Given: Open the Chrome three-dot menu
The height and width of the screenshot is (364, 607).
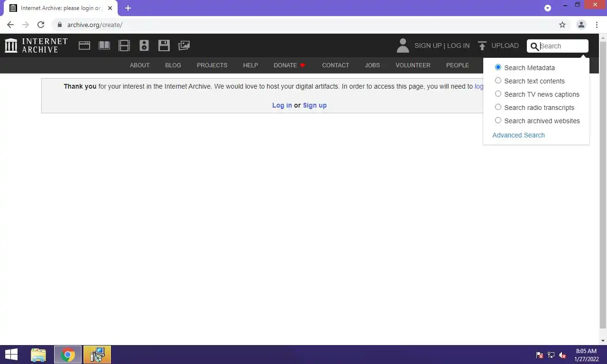Looking at the screenshot, I should click(x=597, y=25).
